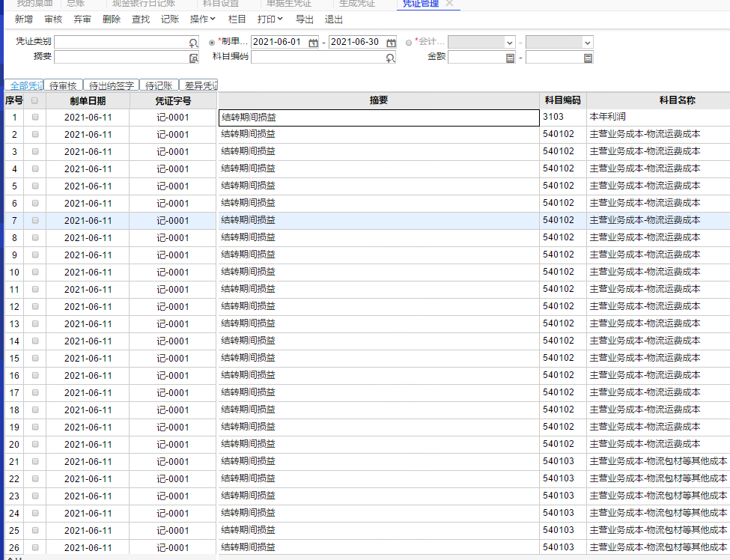The image size is (730, 560).
Task: Check the checkbox in row 7
Action: (35, 221)
